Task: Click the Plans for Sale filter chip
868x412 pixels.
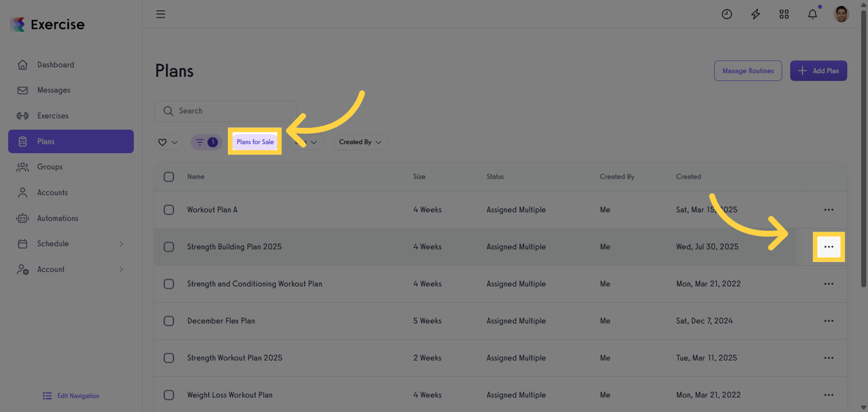Action: pyautogui.click(x=255, y=142)
